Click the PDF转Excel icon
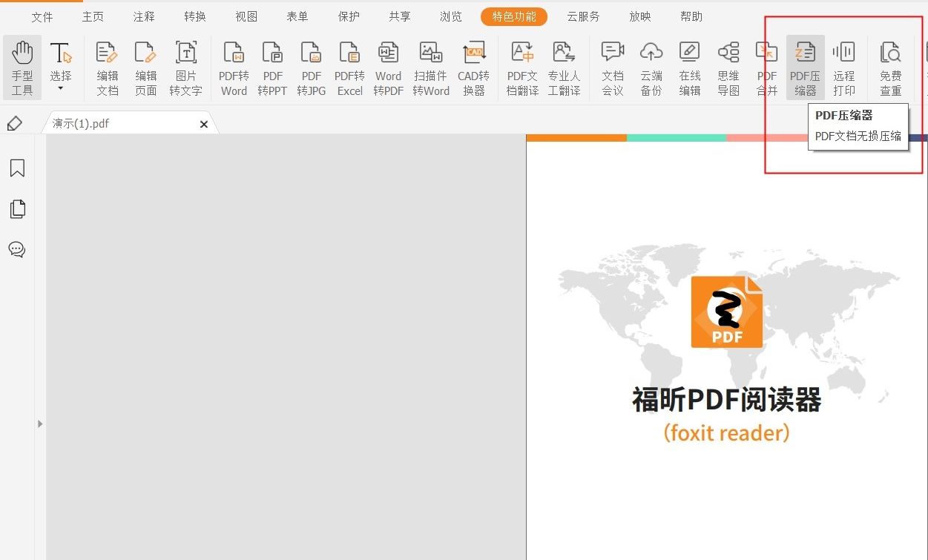The image size is (928, 560). (x=349, y=67)
